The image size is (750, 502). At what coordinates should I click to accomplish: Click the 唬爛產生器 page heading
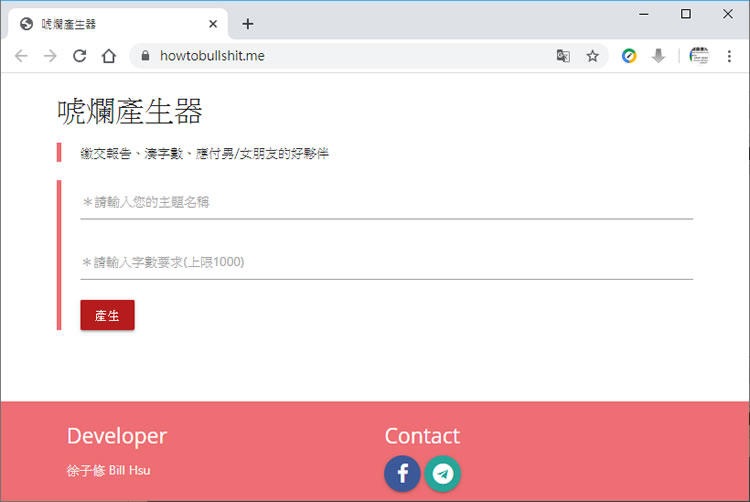[x=130, y=111]
